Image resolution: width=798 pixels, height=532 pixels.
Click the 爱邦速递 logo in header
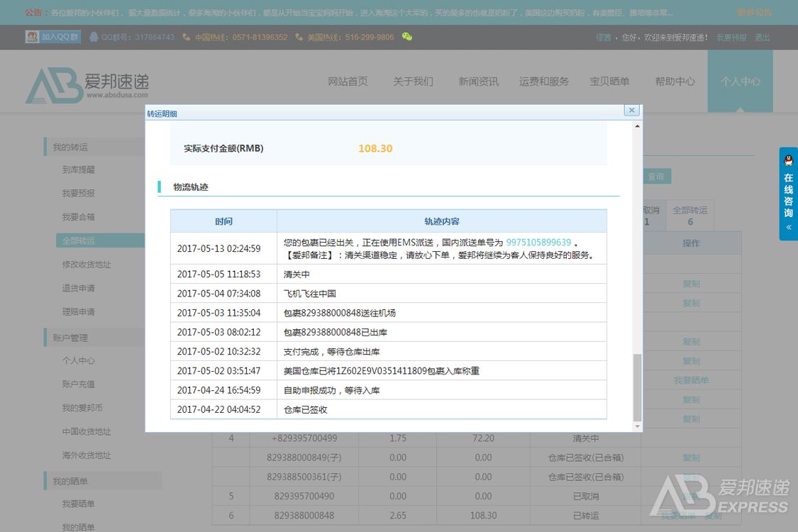click(x=87, y=84)
